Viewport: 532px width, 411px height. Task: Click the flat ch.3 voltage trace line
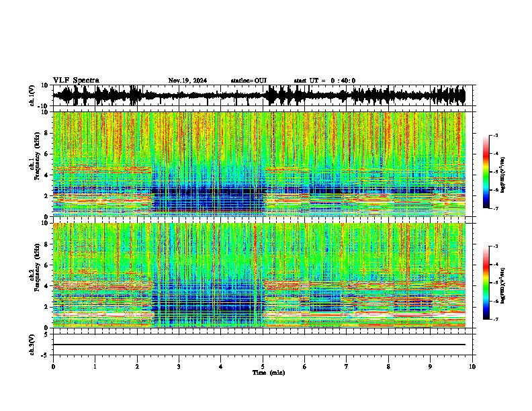click(259, 345)
